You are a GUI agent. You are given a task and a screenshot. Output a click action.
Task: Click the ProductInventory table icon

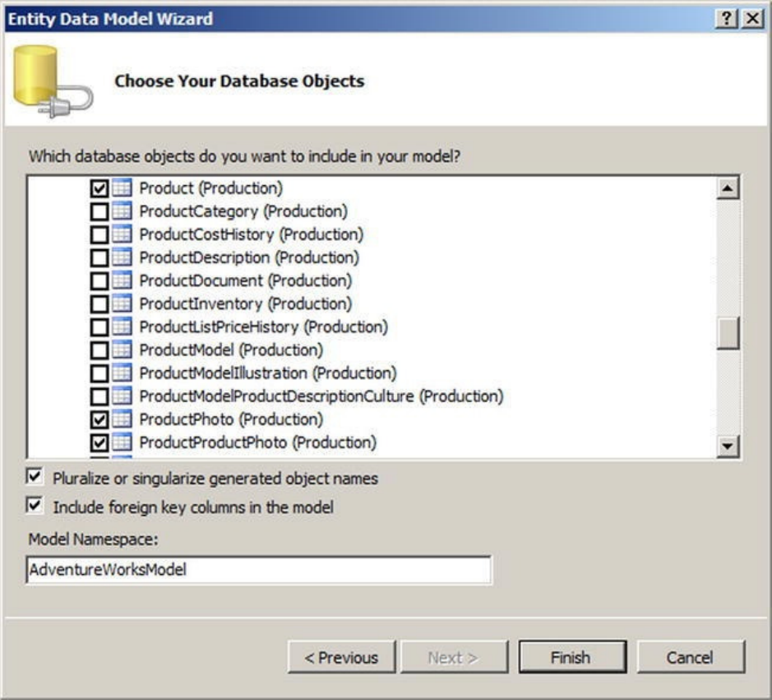[x=122, y=304]
